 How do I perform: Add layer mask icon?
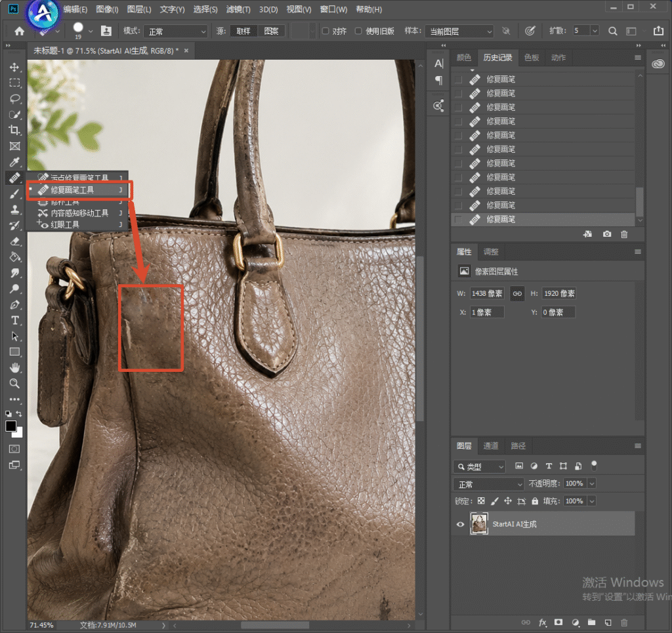[x=558, y=623]
